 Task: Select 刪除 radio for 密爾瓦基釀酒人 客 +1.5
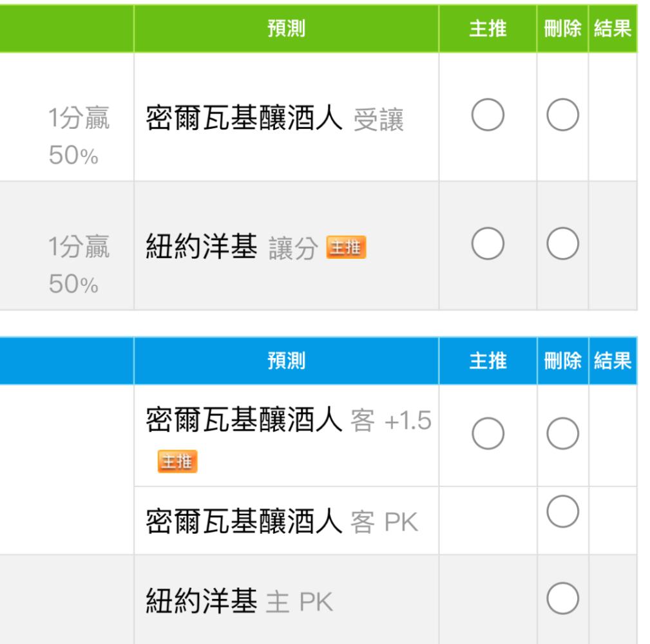click(562, 433)
